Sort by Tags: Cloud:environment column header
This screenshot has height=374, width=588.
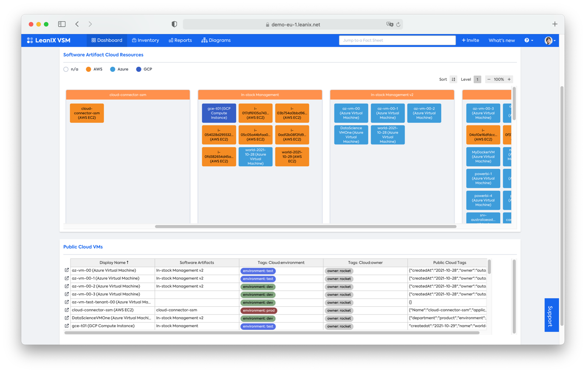point(281,263)
